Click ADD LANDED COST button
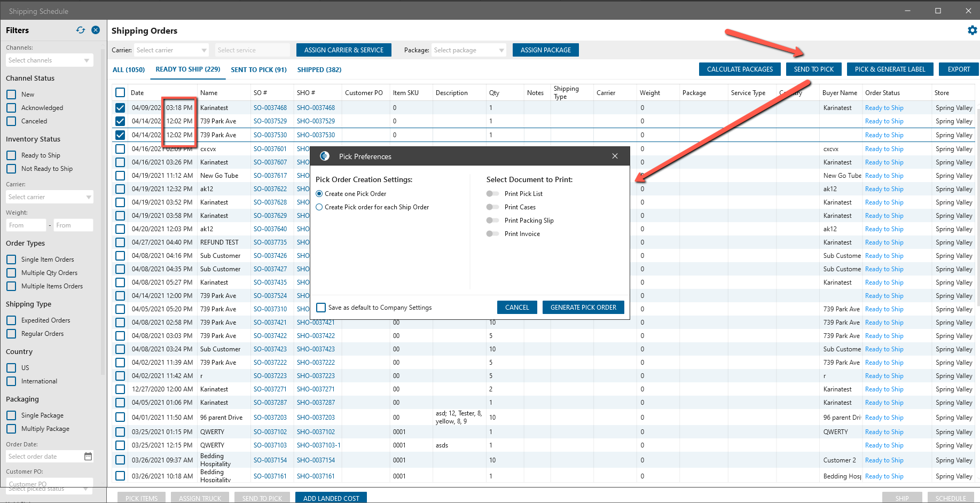 tap(331, 498)
